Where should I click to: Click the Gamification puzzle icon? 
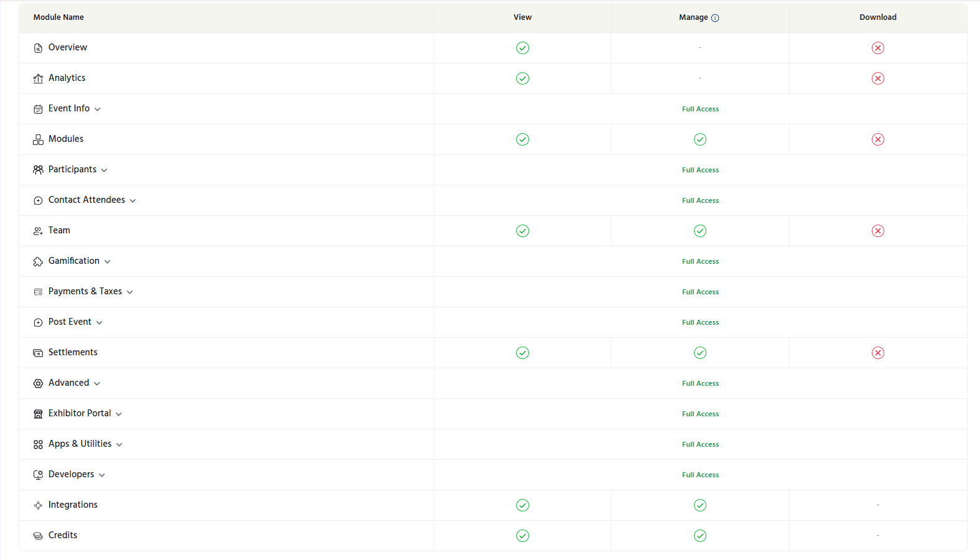pos(38,261)
